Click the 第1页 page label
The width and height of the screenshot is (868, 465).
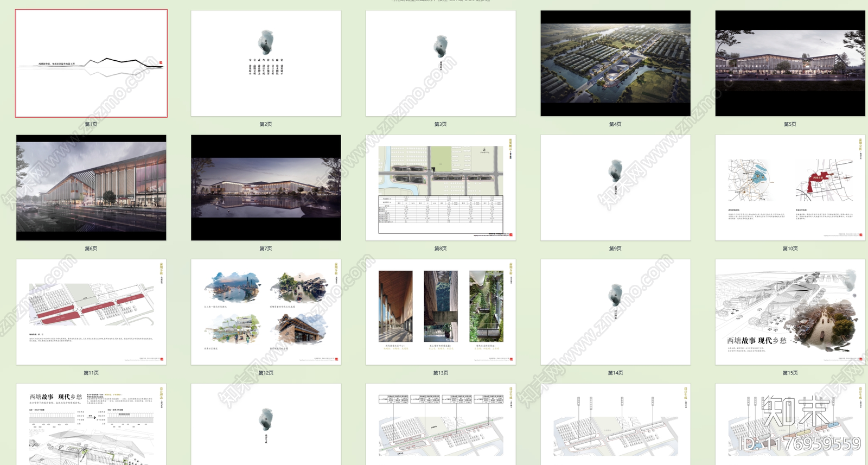[x=91, y=124]
